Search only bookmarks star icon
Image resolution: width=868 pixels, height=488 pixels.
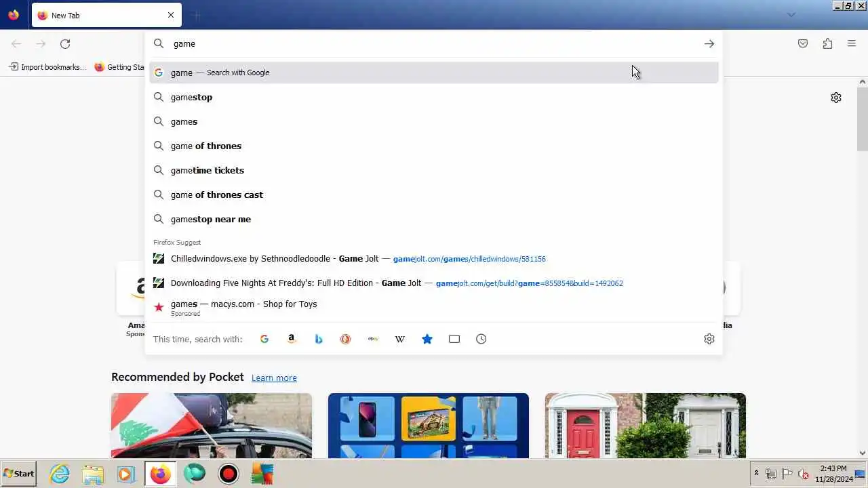click(427, 339)
